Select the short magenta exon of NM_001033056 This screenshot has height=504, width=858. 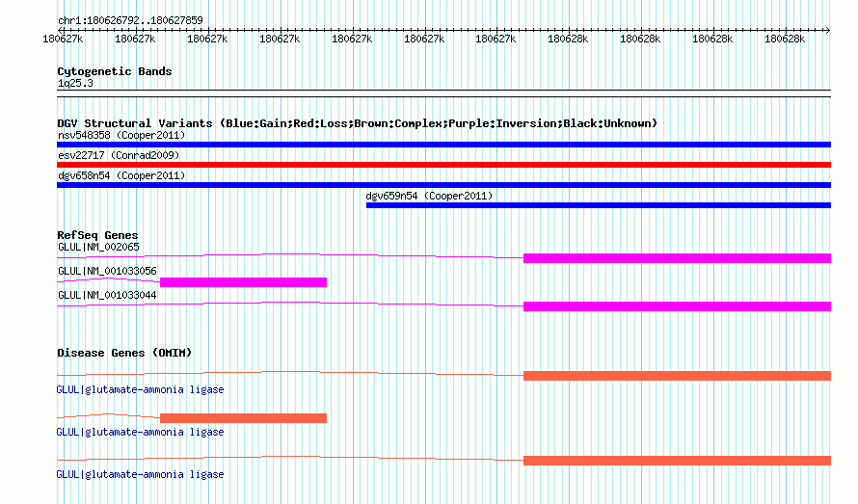[x=244, y=282]
